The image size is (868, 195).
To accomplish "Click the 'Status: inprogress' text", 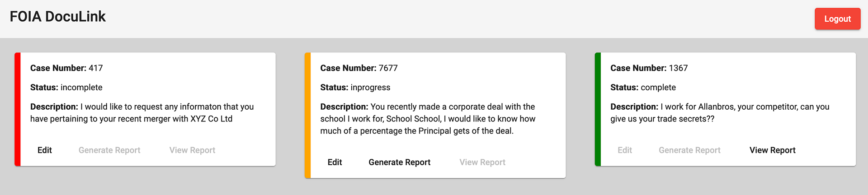I will point(355,88).
